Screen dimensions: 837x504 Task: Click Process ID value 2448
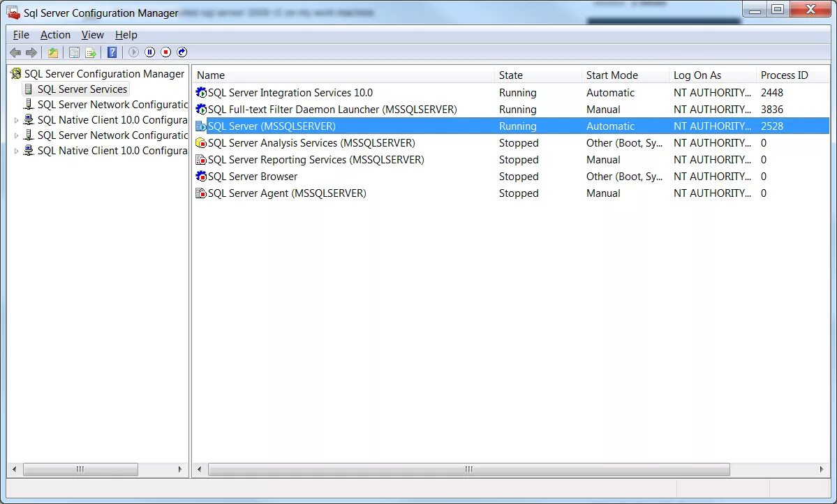pos(772,93)
